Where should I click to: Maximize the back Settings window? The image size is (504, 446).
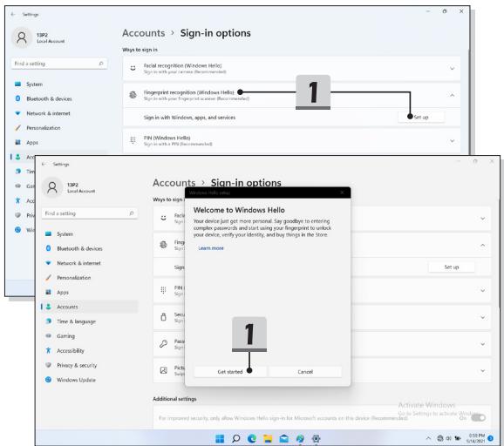point(445,11)
